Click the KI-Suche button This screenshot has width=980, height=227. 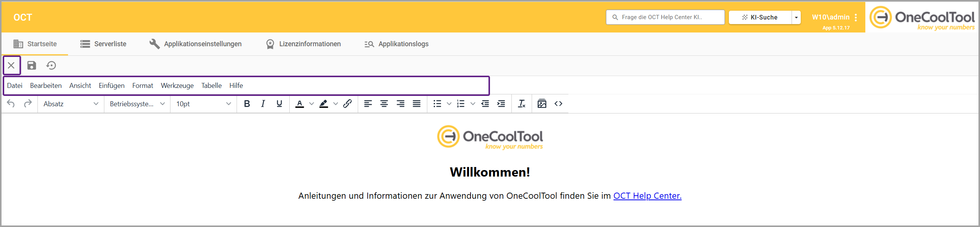[x=760, y=17]
